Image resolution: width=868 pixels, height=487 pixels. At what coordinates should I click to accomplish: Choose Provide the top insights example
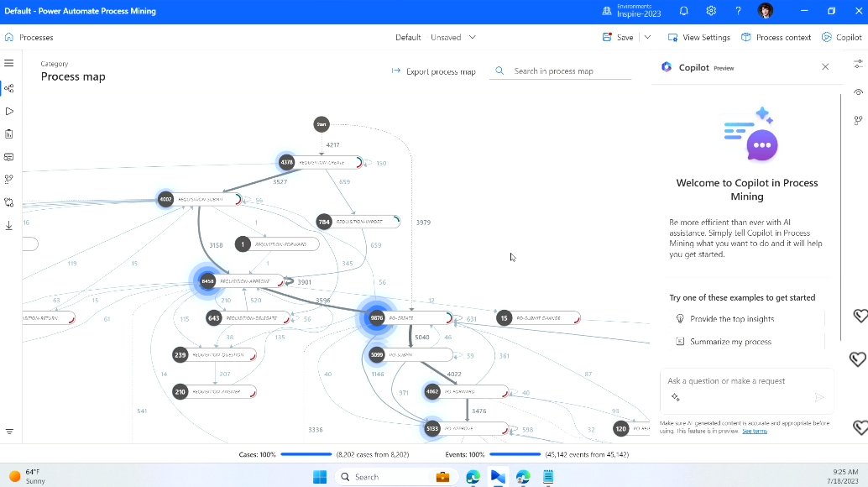point(747,319)
